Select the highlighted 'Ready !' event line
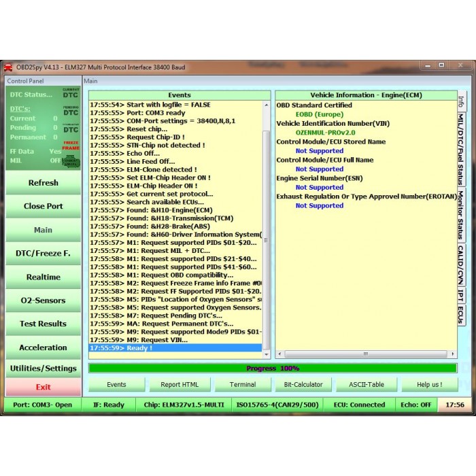Viewport: 476px width, 476px height. click(x=175, y=348)
